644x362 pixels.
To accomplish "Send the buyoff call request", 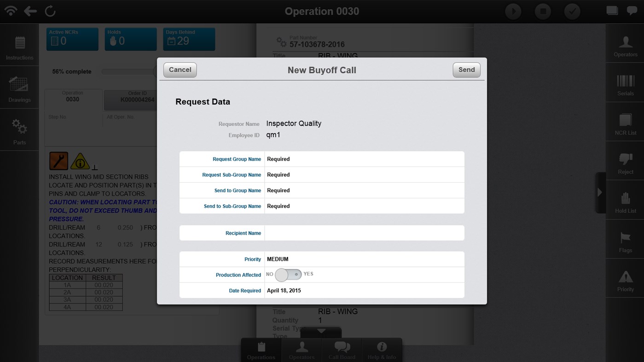I will (x=466, y=70).
